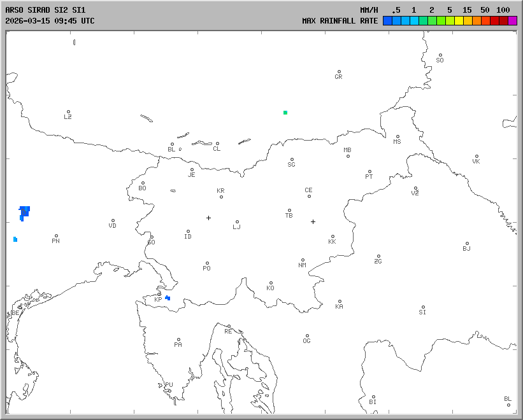The image size is (523, 420).
Task: Click the small blue echo beside KP
Action: pos(168,298)
